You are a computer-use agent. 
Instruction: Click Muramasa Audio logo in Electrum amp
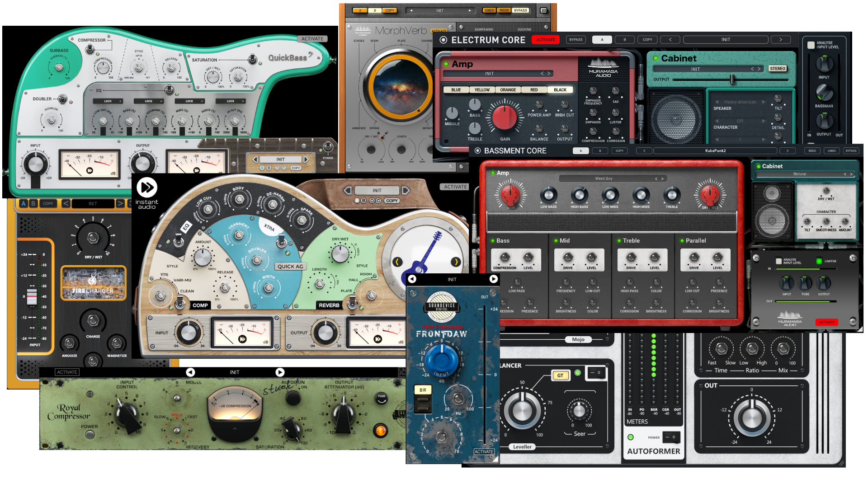click(x=603, y=68)
